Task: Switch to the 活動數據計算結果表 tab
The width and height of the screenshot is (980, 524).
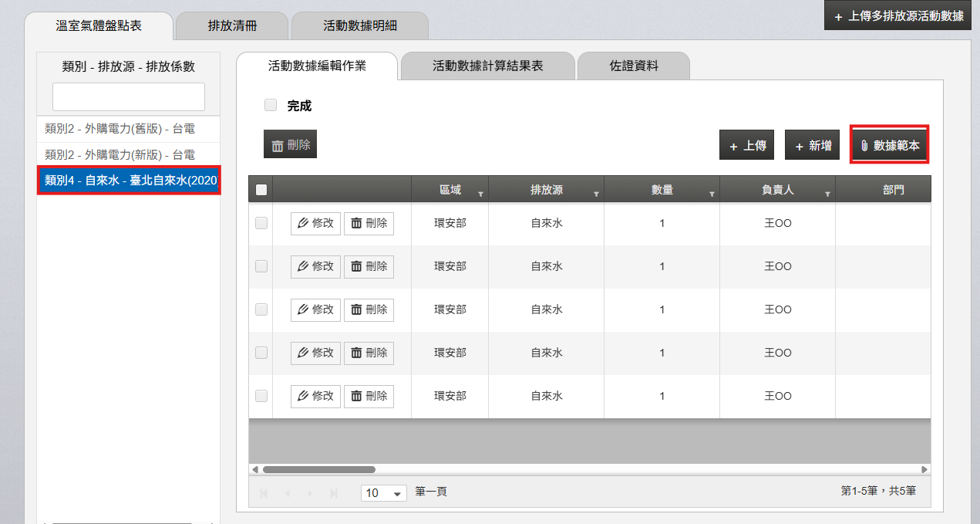Action: [487, 66]
